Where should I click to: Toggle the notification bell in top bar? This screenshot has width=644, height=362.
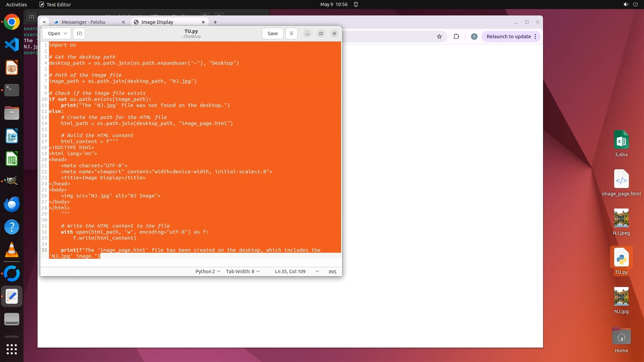pyautogui.click(x=356, y=4)
